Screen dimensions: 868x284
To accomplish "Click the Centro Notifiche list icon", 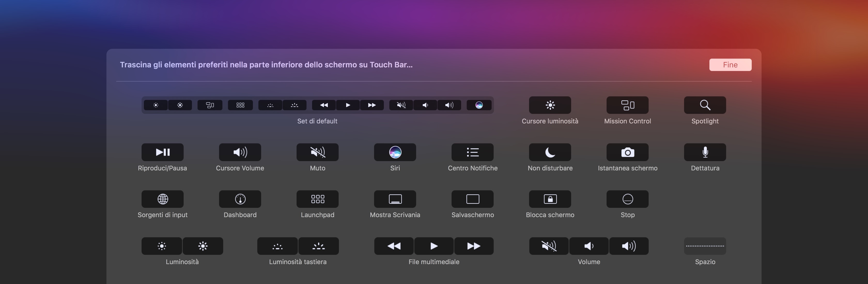I will pos(472,152).
